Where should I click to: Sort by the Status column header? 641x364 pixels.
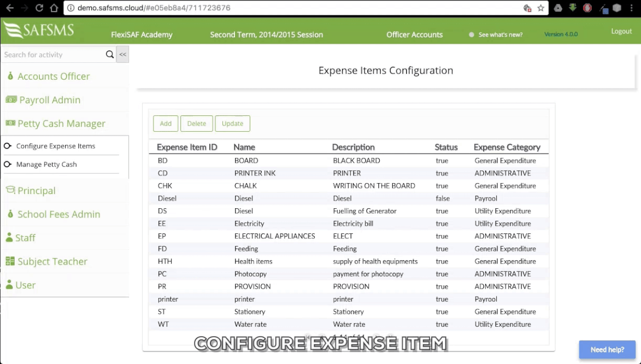[x=446, y=147]
